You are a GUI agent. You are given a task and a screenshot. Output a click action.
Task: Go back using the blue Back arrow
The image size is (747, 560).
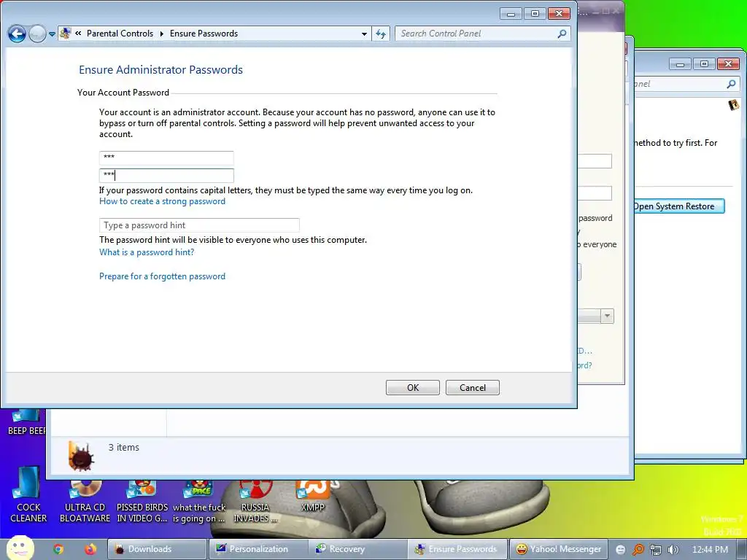[x=17, y=34]
